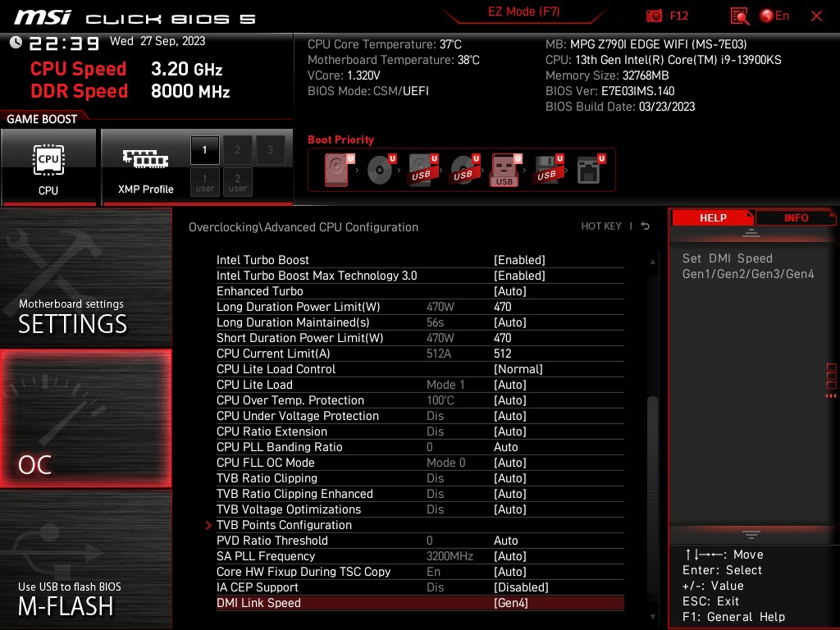Select the network boot device icon

click(x=591, y=170)
